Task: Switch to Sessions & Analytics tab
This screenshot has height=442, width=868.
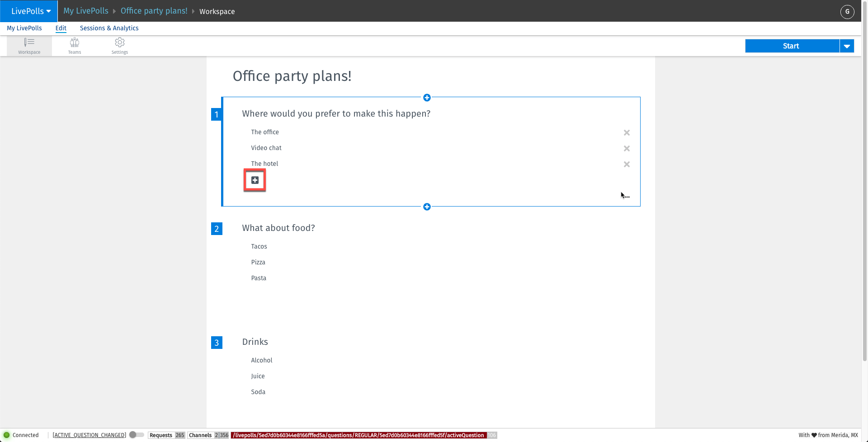Action: [109, 28]
